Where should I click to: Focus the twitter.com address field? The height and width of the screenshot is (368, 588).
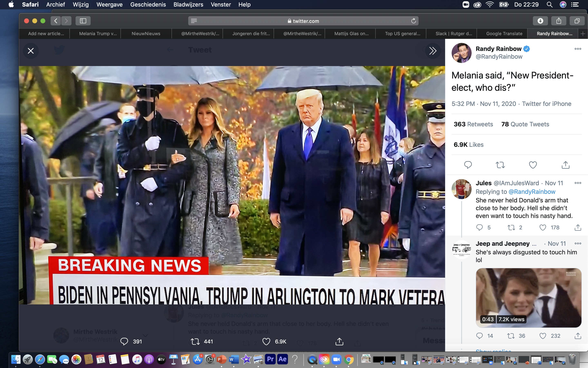(303, 21)
